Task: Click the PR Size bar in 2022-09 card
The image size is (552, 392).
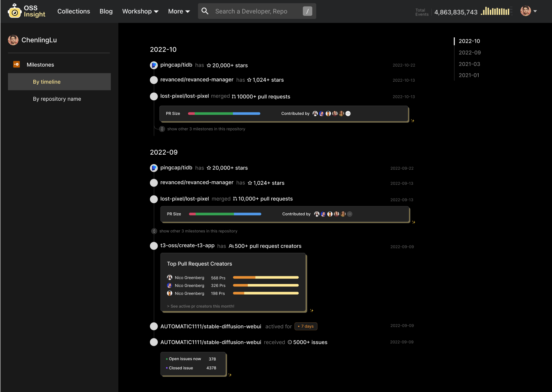Action: pos(225,214)
